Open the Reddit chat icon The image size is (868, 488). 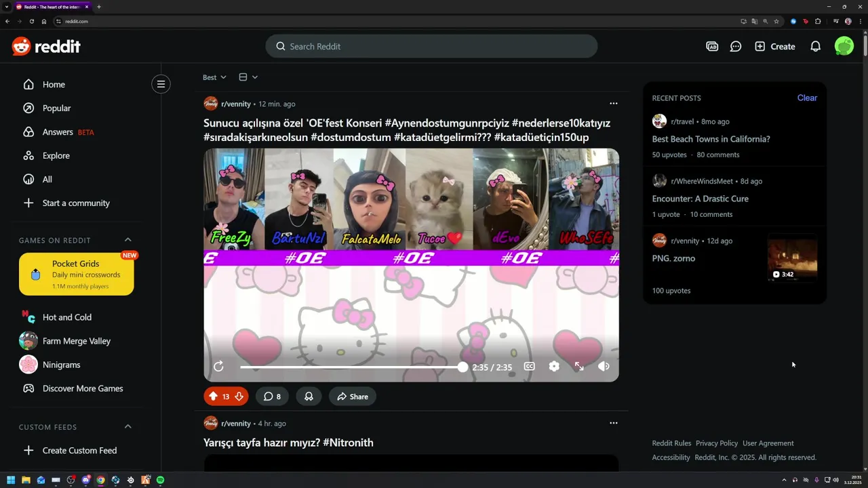(x=736, y=46)
